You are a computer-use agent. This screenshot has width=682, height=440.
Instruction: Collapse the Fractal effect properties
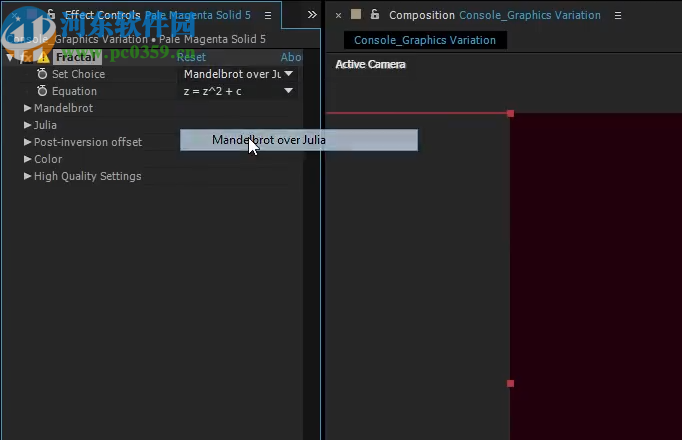(x=10, y=57)
